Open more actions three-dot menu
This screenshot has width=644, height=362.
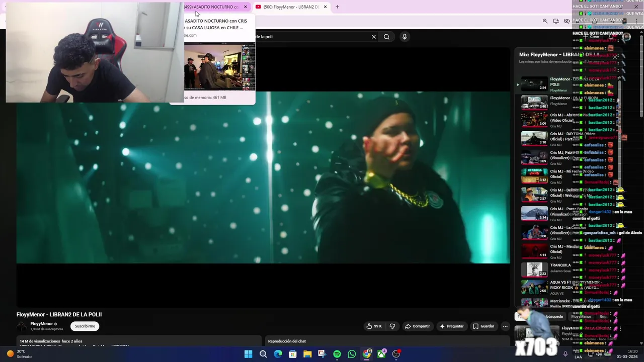tap(505, 326)
